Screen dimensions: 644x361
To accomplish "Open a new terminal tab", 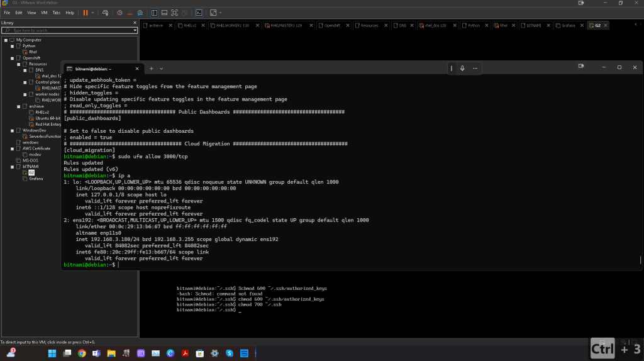I will 151,69.
